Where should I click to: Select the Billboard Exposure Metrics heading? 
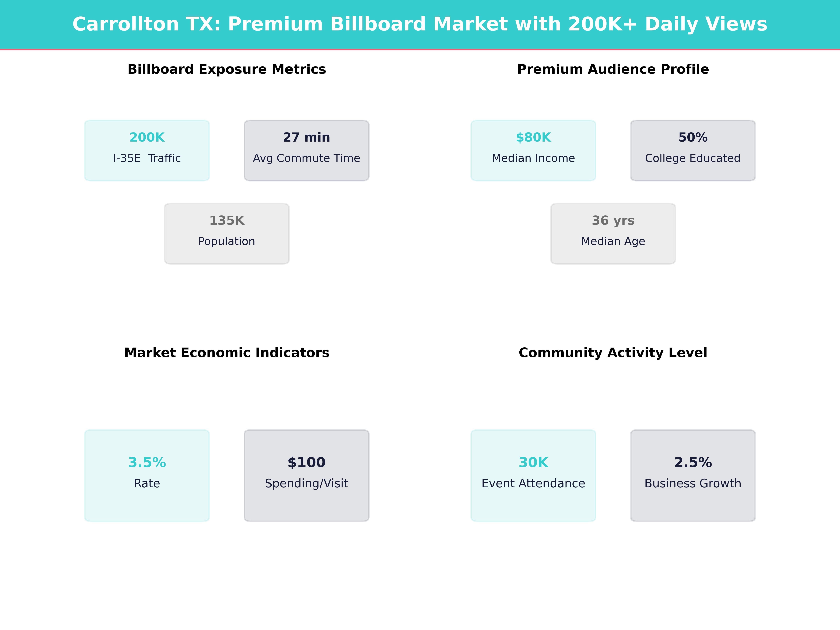pos(227,69)
